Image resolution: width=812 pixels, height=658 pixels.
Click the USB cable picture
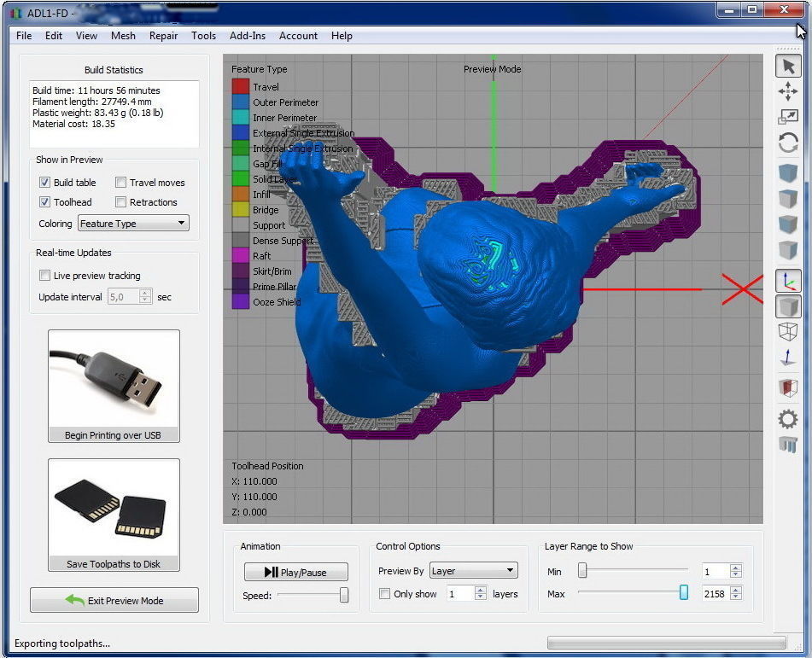pos(114,380)
